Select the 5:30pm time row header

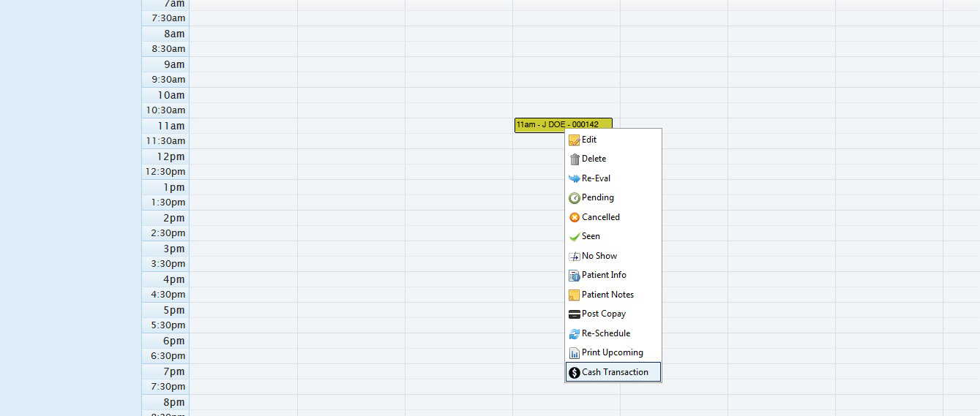pyautogui.click(x=168, y=325)
